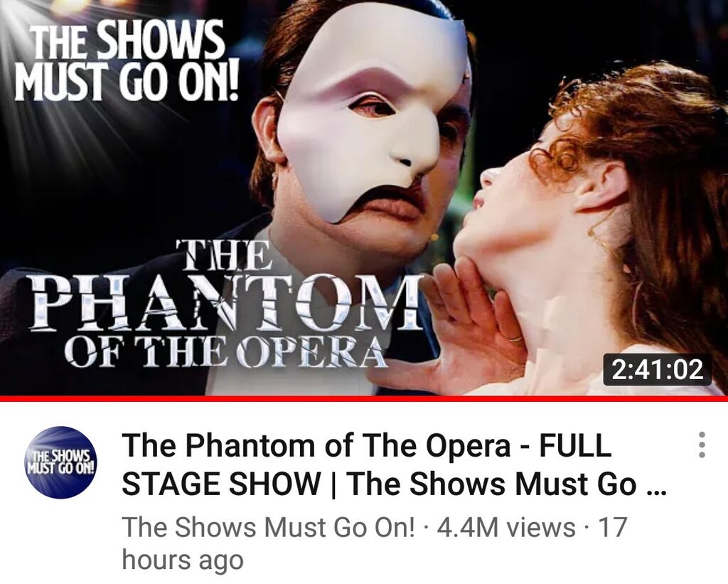The height and width of the screenshot is (584, 728).
Task: Click the red watch progress bar
Action: [x=364, y=398]
